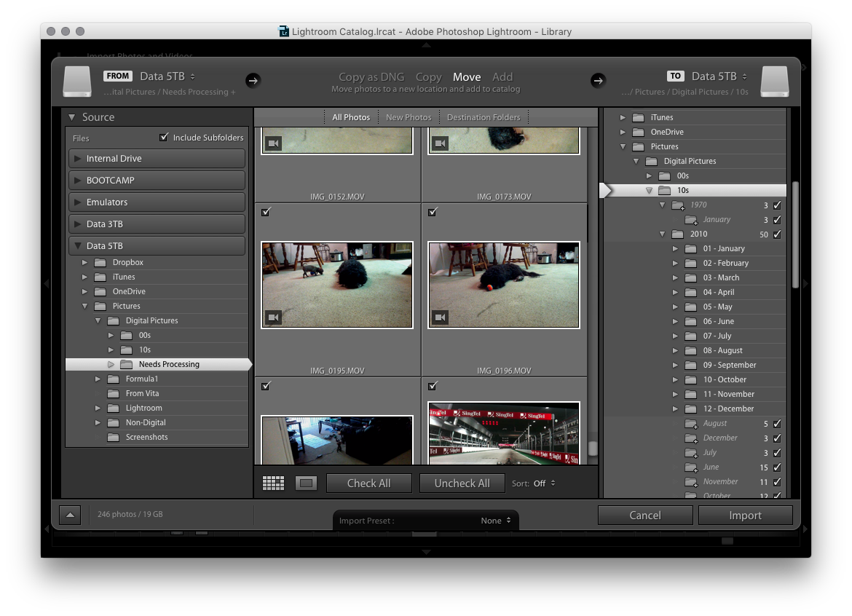Screen dimensions: 852x616
Task: Select the IMG_0195.MOV thumbnail
Action: tap(337, 285)
